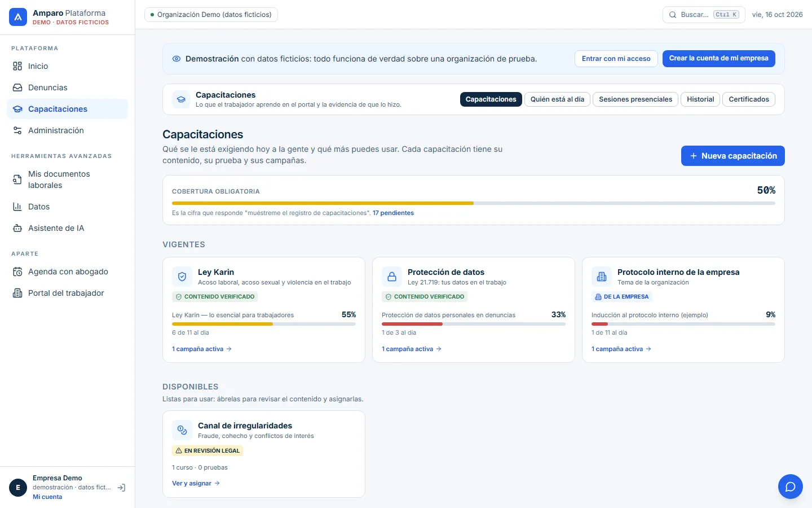812x508 pixels.
Task: Click the Canal de irregularidades icon
Action: tap(182, 430)
